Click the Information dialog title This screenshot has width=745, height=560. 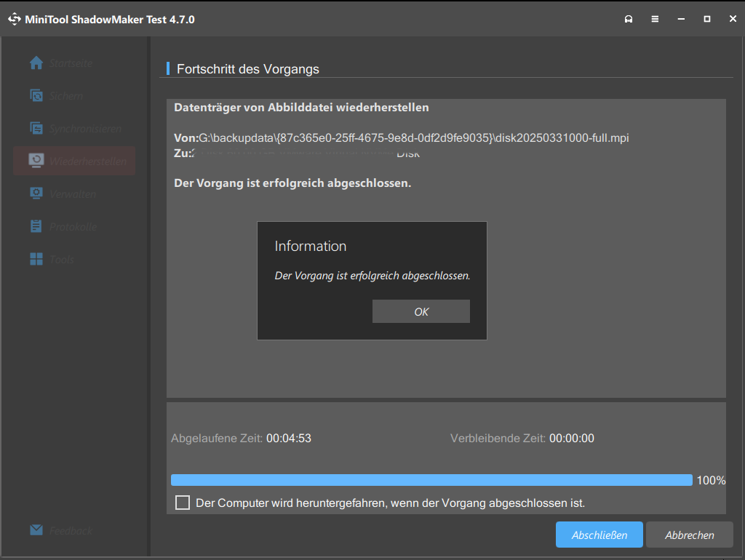click(x=310, y=246)
